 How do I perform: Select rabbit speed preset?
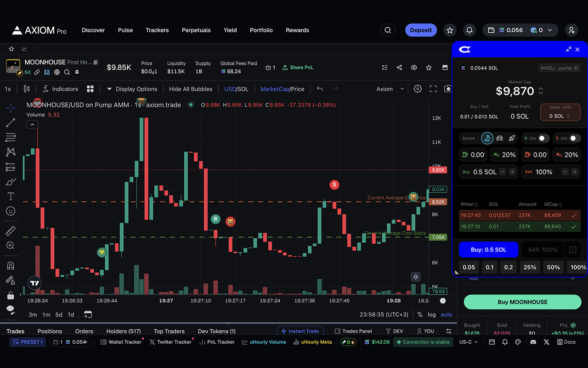[487, 138]
